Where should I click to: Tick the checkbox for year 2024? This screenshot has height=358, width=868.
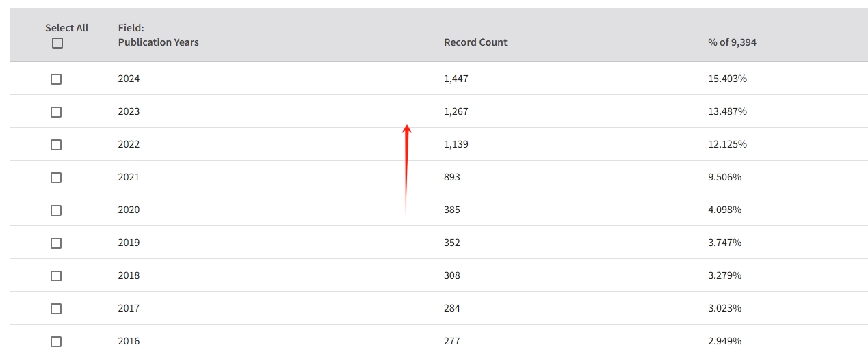pos(56,79)
